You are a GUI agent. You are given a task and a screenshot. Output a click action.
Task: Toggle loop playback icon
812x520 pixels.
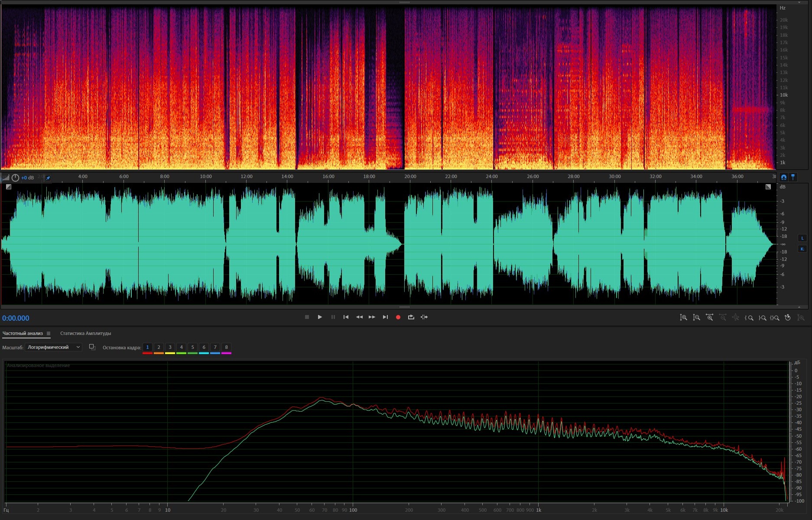pos(411,317)
